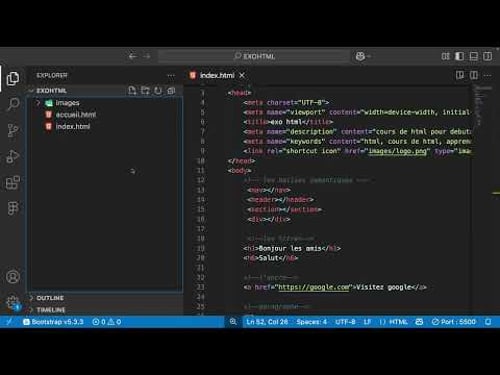Image resolution: width=500 pixels, height=375 pixels.
Task: Click the text 'Bonjour les amis' on line 19
Action: click(290, 248)
